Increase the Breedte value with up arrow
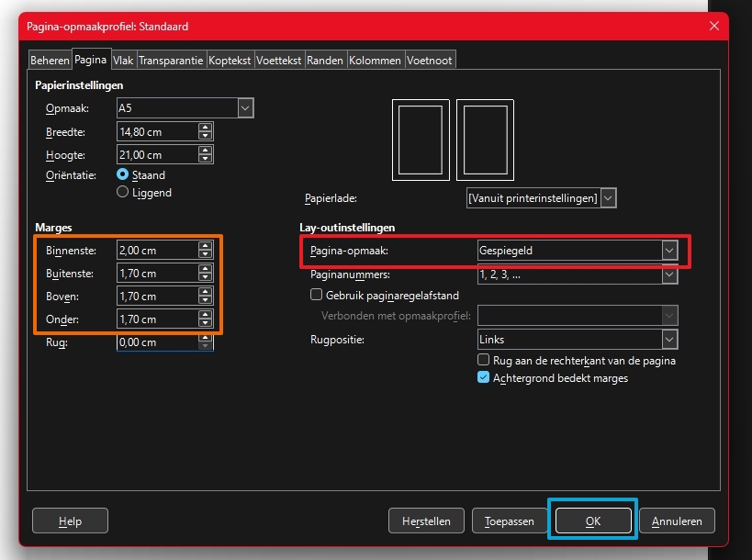Screen dimensions: 752x560 click(x=206, y=127)
